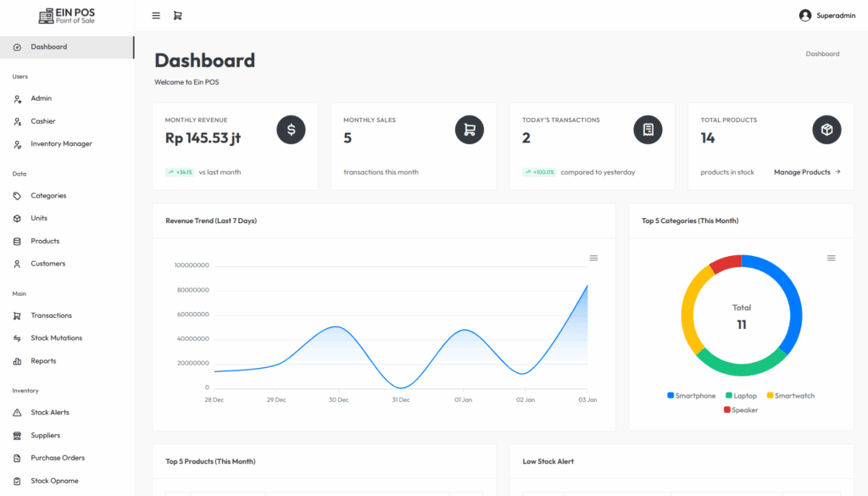Click the Stock Alerts warning icon

click(x=17, y=413)
